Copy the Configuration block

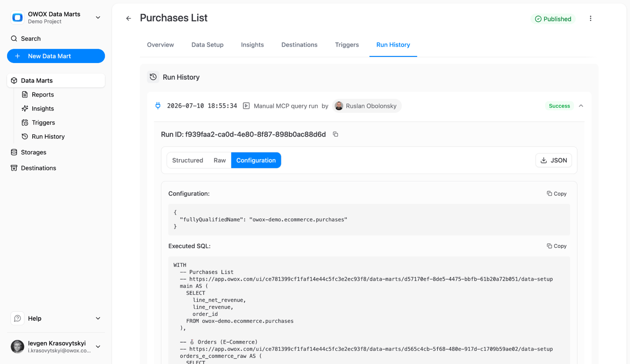click(557, 193)
